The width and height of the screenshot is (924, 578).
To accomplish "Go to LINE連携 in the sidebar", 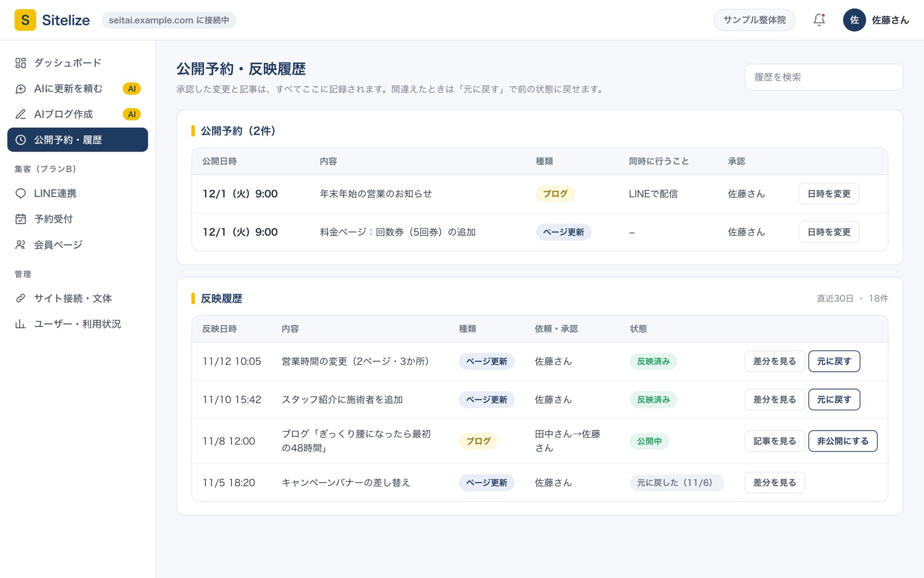I will point(77,194).
